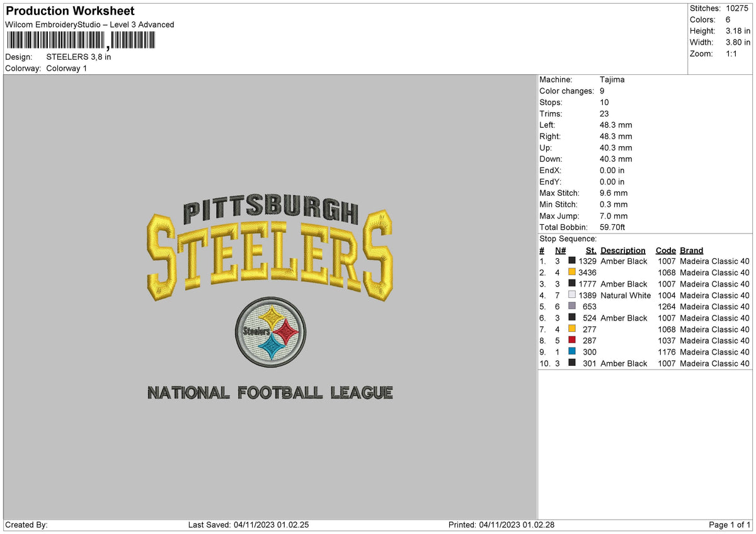Select stitch count 1329 in stop row 1
This screenshot has width=756, height=534.
587,261
